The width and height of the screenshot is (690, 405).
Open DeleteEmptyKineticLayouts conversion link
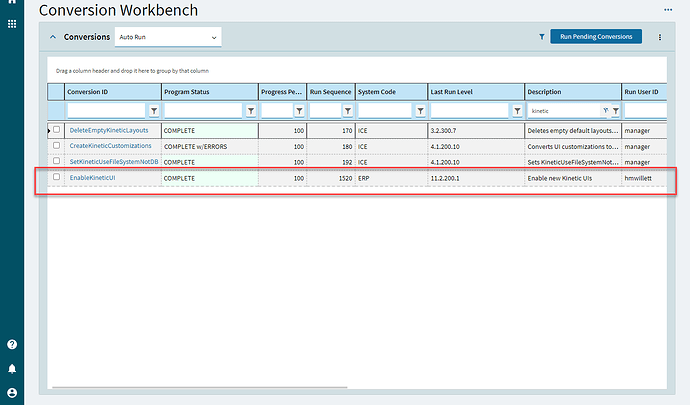(109, 130)
